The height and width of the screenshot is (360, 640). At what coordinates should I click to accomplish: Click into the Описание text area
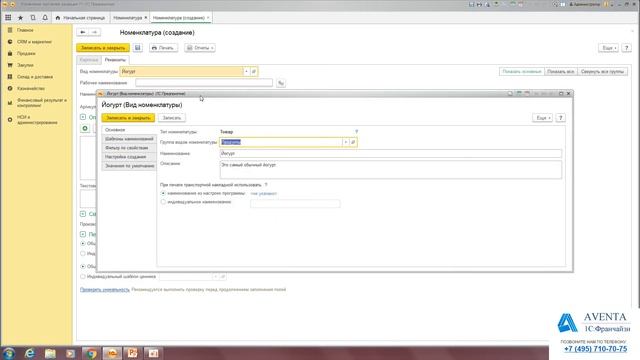tap(391, 169)
